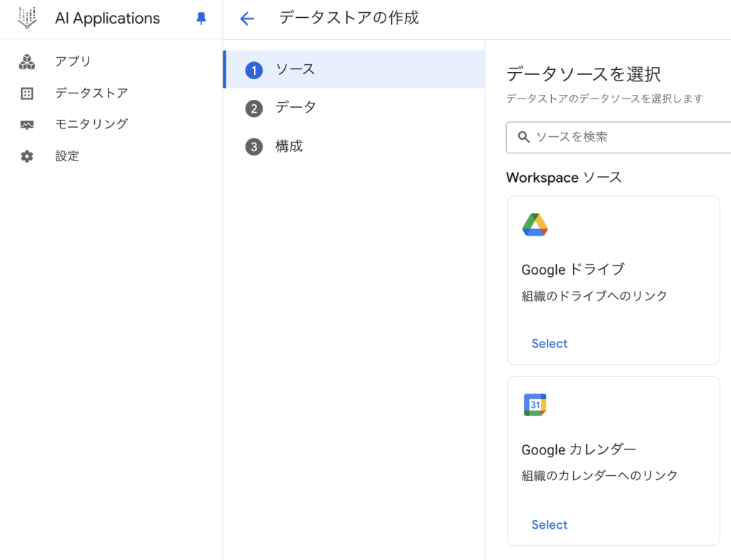This screenshot has width=731, height=560.
Task: Open 設定 in the sidebar
Action: pyautogui.click(x=67, y=156)
